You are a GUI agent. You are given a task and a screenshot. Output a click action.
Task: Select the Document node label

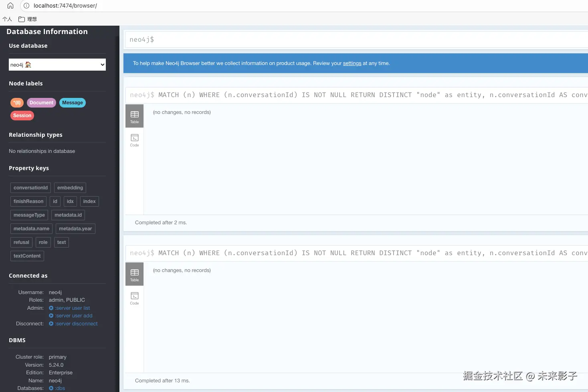(x=41, y=103)
